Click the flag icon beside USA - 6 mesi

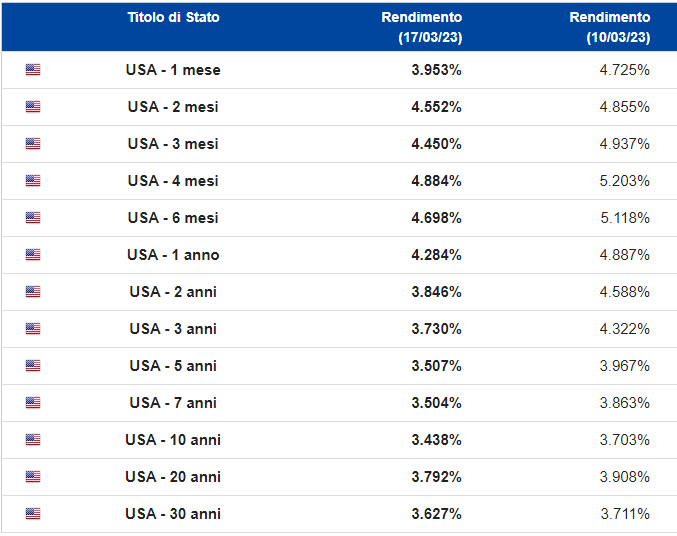coord(33,218)
